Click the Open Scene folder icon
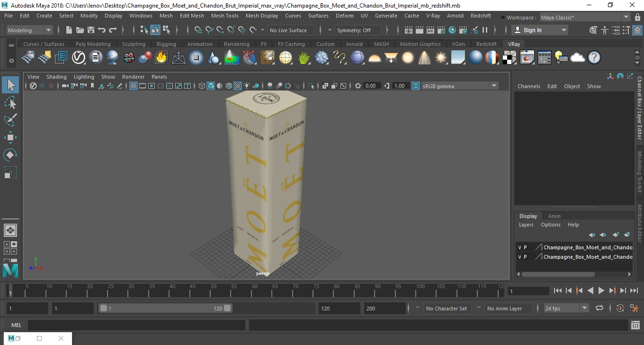Viewport: 644px width, 345px height. 80,30
